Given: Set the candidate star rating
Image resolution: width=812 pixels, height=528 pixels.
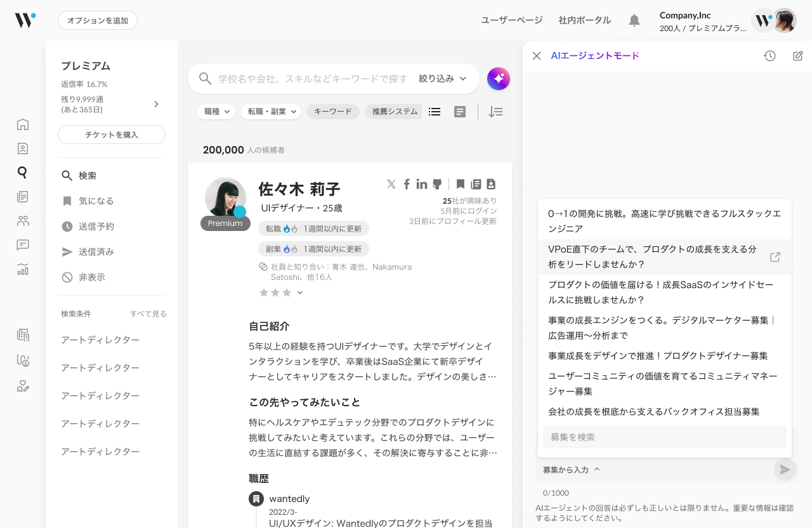Looking at the screenshot, I should 275,293.
